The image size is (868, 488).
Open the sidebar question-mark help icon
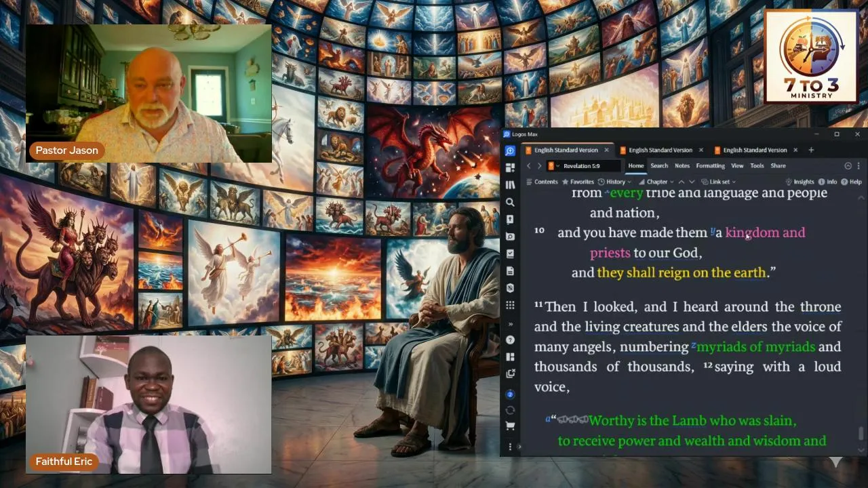click(510, 340)
